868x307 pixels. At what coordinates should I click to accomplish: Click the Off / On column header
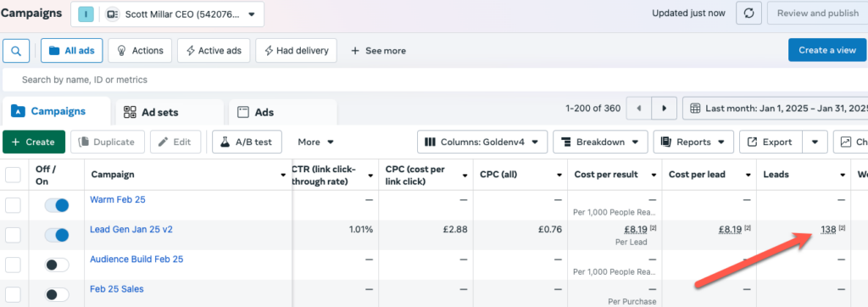[x=46, y=175]
